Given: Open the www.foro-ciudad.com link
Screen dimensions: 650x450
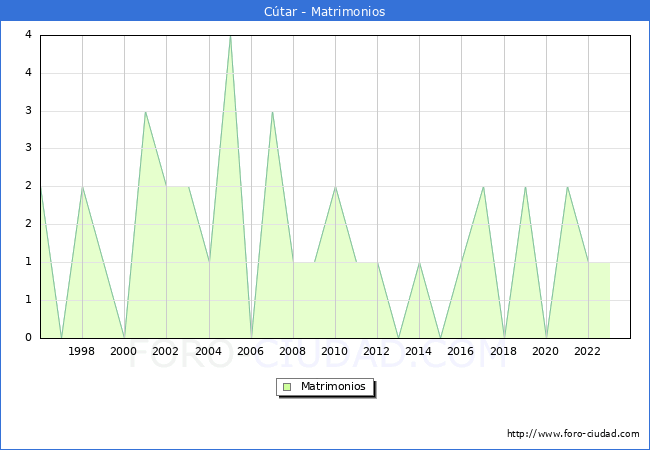Looking at the screenshot, I should (573, 434).
